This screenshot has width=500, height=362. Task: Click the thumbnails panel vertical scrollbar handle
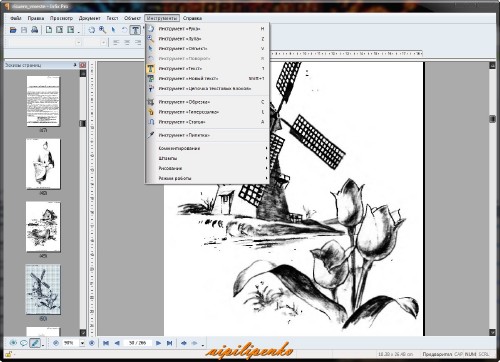point(83,123)
